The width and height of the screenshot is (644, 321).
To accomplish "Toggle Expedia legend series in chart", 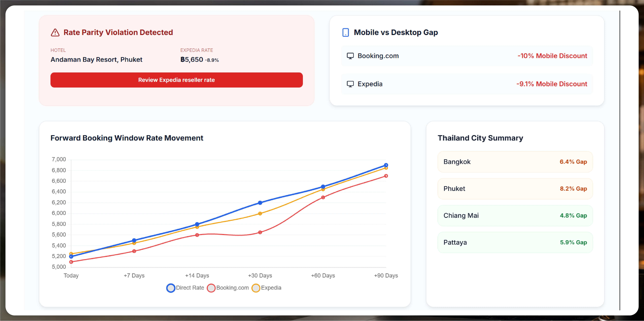I will point(267,288).
